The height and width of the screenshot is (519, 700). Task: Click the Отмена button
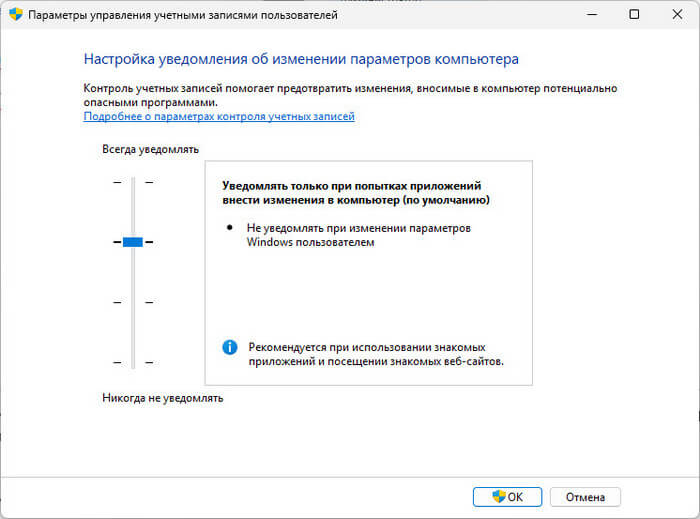point(585,497)
